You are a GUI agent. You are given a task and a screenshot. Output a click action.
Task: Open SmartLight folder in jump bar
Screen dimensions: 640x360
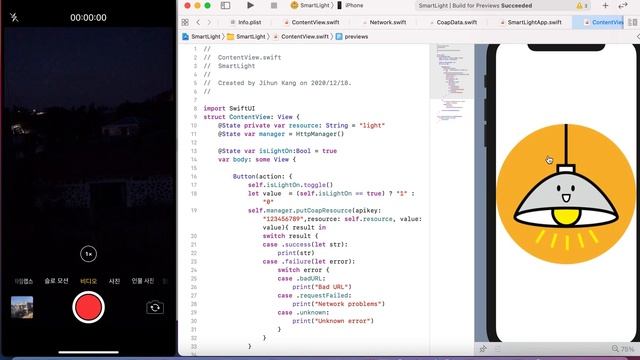246,37
